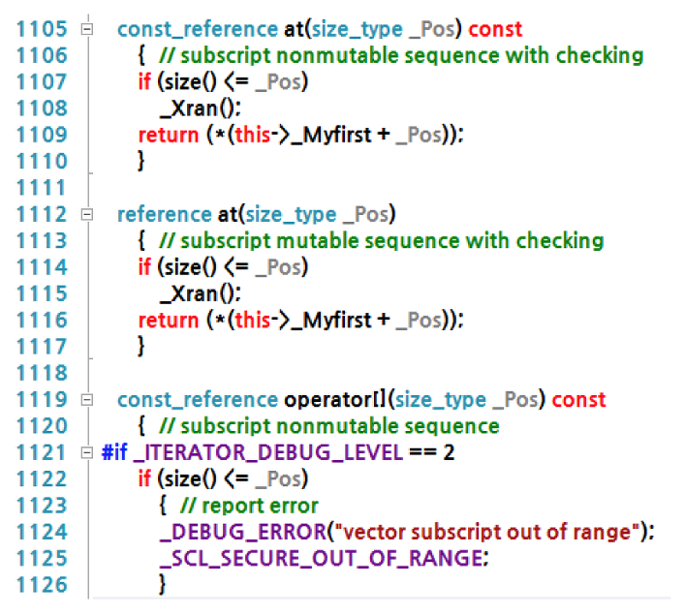Click the 'report error' comment
685x616 pixels.
(x=249, y=506)
